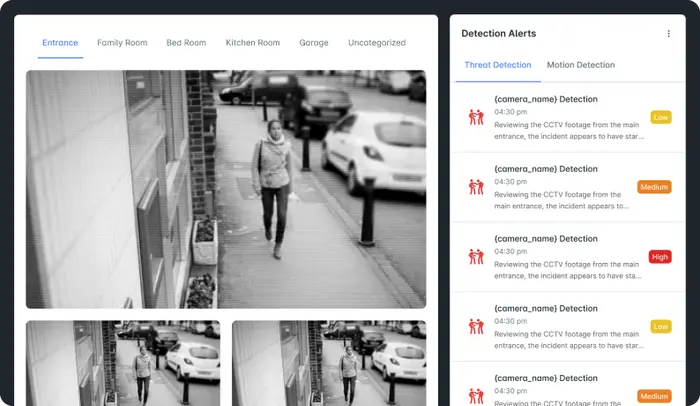Click the threat icon beside the High alert
The width and height of the screenshot is (700, 406).
[x=476, y=257]
